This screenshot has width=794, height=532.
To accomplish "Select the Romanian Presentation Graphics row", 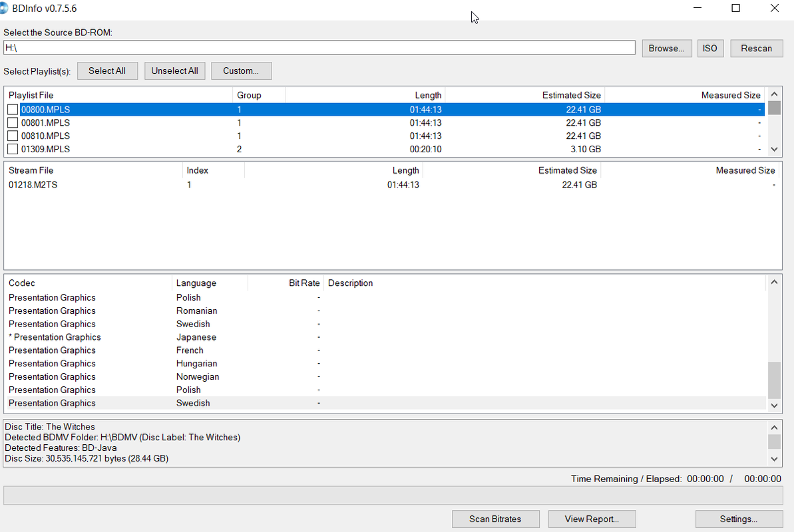I will (x=385, y=311).
